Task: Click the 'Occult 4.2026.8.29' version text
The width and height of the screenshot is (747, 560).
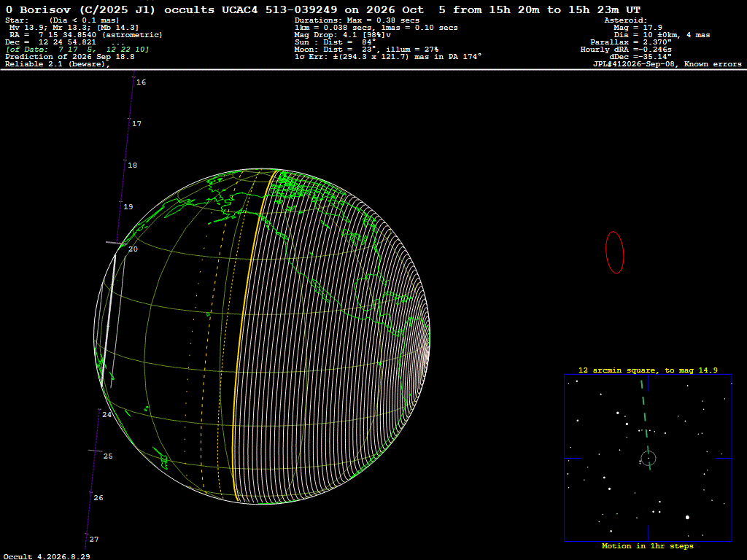Action: point(47,556)
